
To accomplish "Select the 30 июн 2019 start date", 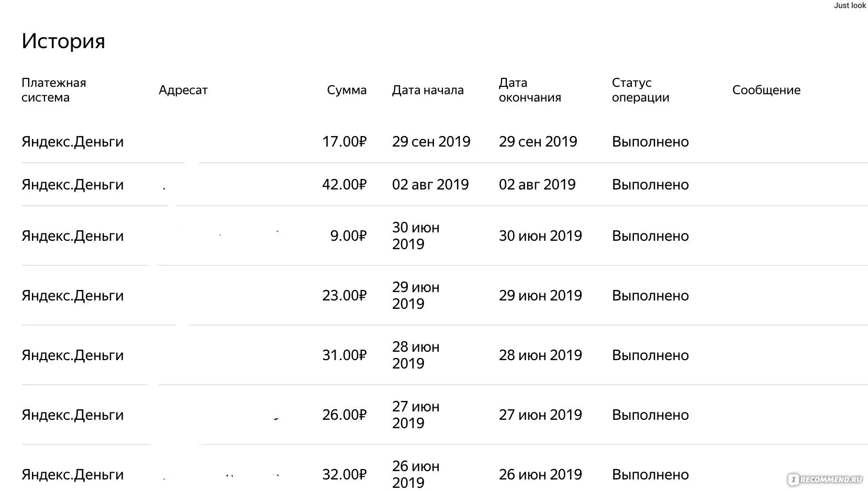I will tap(416, 236).
